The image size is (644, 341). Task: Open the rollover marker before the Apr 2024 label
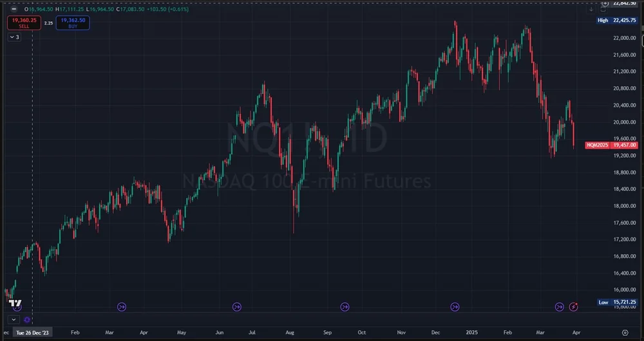(x=122, y=306)
